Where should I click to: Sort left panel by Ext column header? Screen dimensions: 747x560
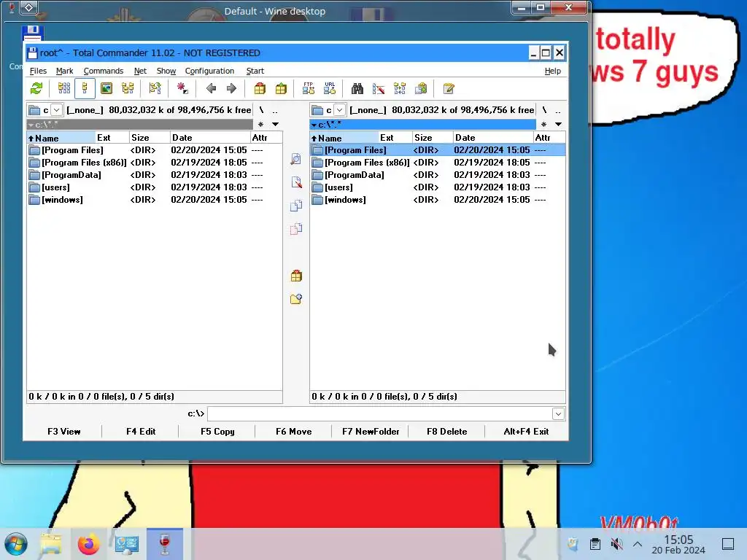point(112,138)
